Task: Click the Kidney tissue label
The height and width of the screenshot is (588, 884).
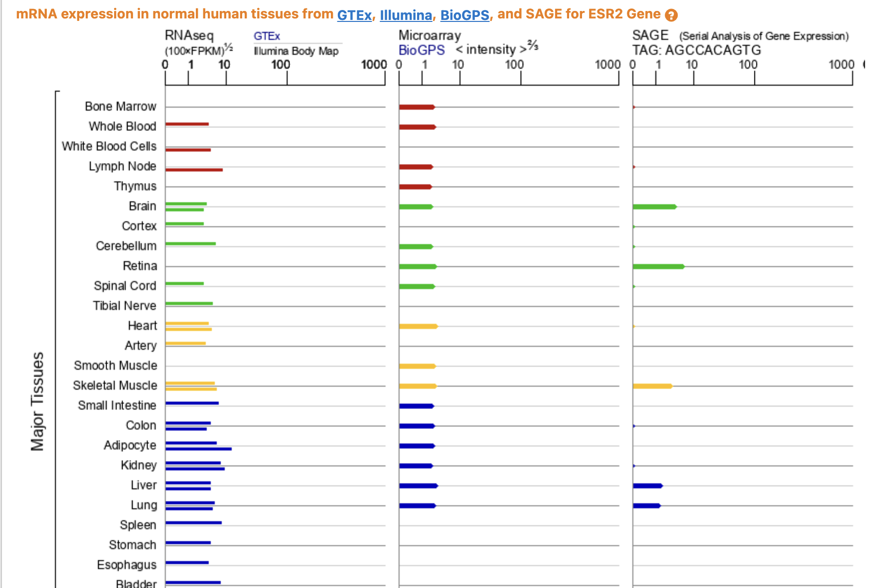Action: [x=139, y=465]
